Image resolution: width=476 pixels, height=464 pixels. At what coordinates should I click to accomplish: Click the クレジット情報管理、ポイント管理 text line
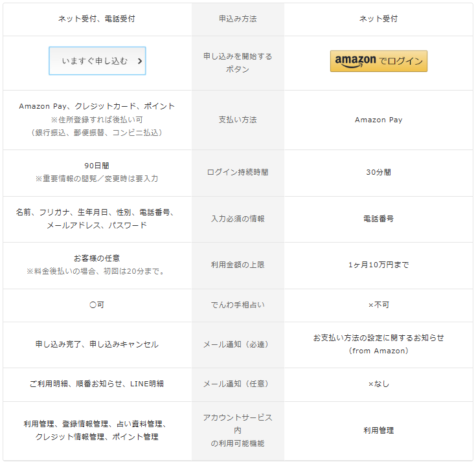click(x=96, y=437)
